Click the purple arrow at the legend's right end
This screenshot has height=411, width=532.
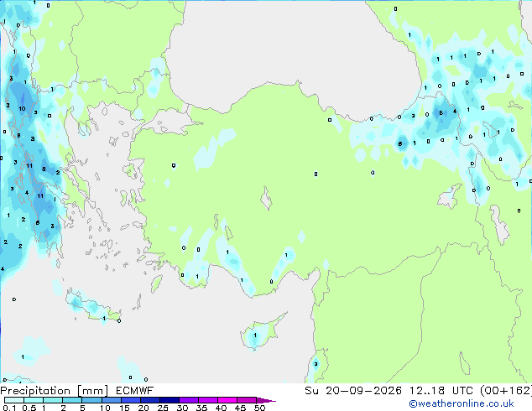tap(266, 400)
